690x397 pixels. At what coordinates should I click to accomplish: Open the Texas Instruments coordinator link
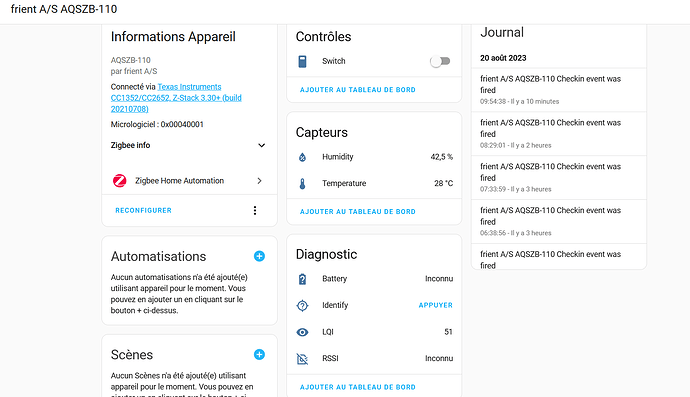click(176, 98)
